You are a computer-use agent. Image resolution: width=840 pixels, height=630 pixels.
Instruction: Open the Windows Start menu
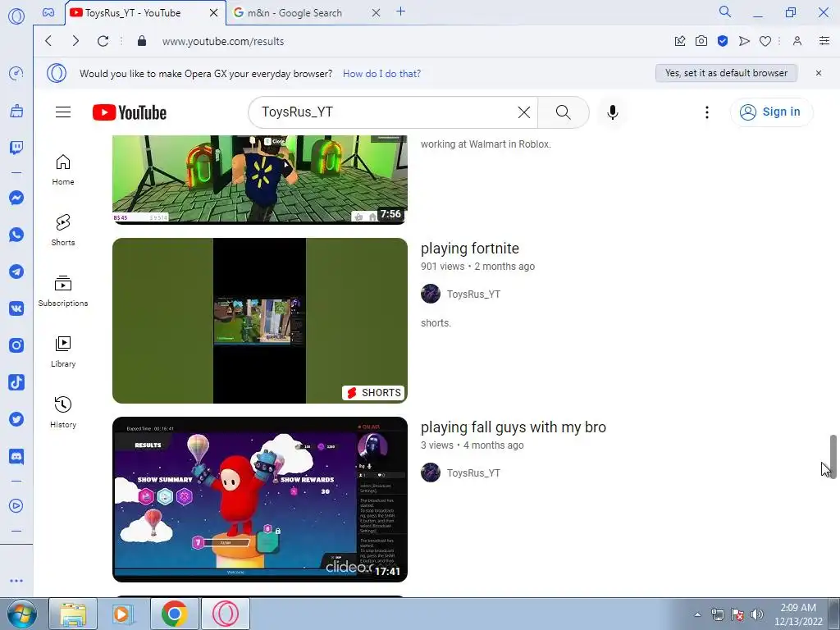[x=22, y=614]
